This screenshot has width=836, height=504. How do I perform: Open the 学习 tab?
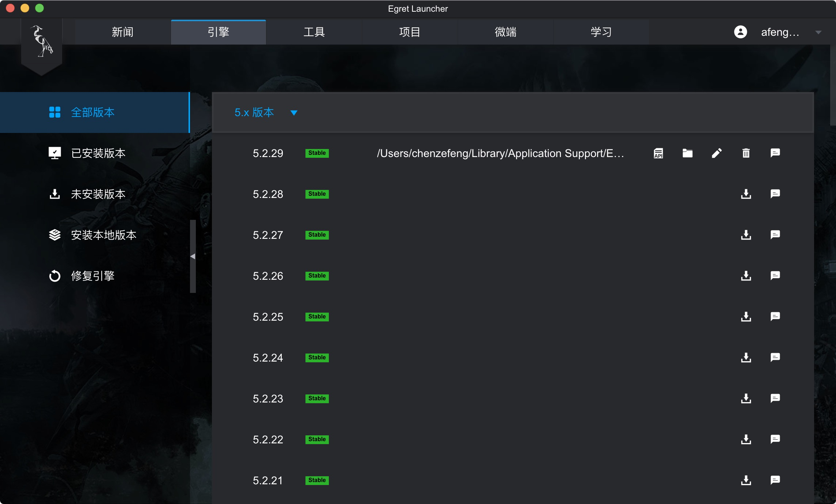tap(601, 33)
